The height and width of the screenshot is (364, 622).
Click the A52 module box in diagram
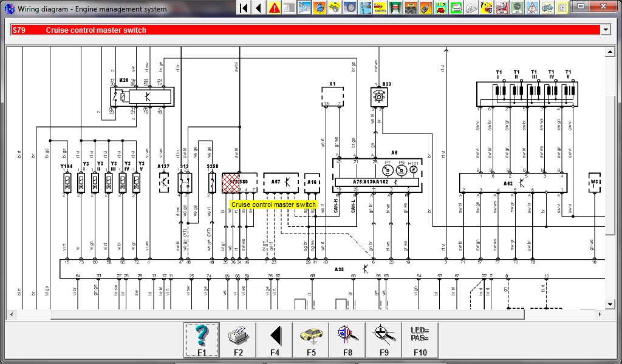click(x=513, y=183)
